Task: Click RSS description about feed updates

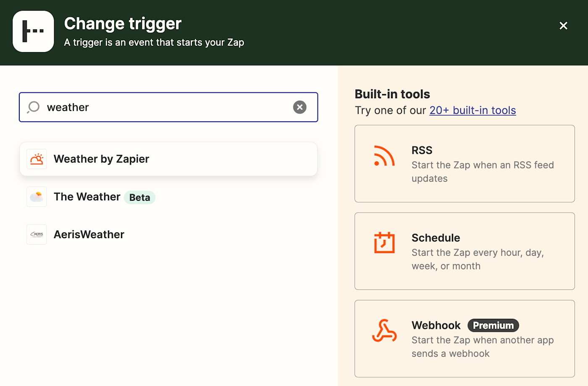Action: [483, 172]
